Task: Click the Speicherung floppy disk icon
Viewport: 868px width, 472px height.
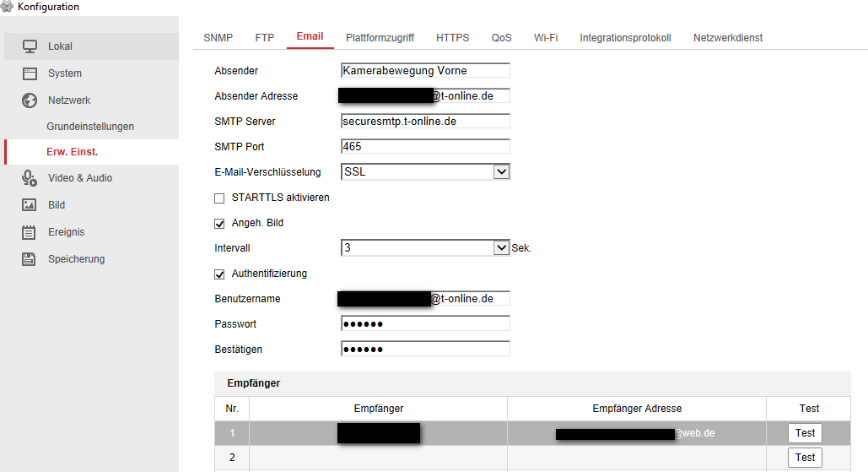Action: tap(30, 259)
